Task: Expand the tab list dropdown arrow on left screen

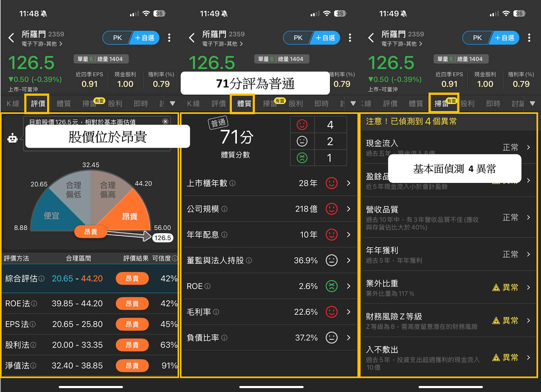Action: coord(172,103)
